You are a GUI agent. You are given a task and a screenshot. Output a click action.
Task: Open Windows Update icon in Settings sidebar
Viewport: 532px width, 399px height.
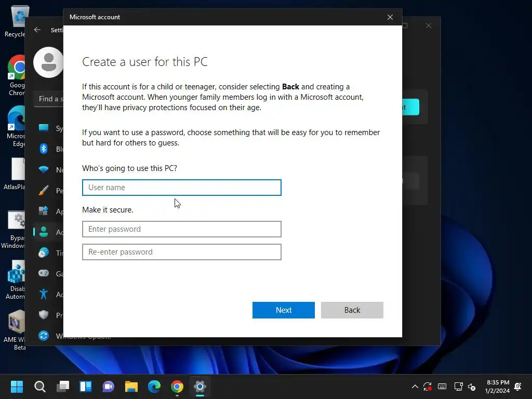(x=44, y=336)
